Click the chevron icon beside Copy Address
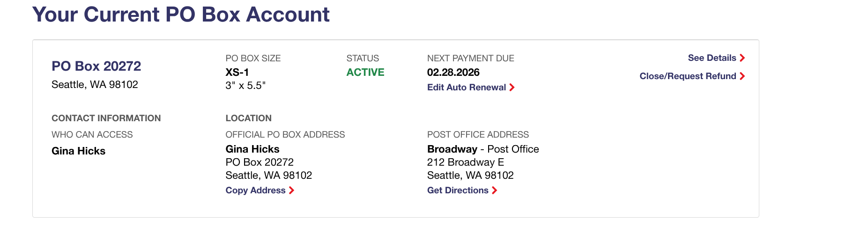This screenshot has width=868, height=249. click(292, 190)
